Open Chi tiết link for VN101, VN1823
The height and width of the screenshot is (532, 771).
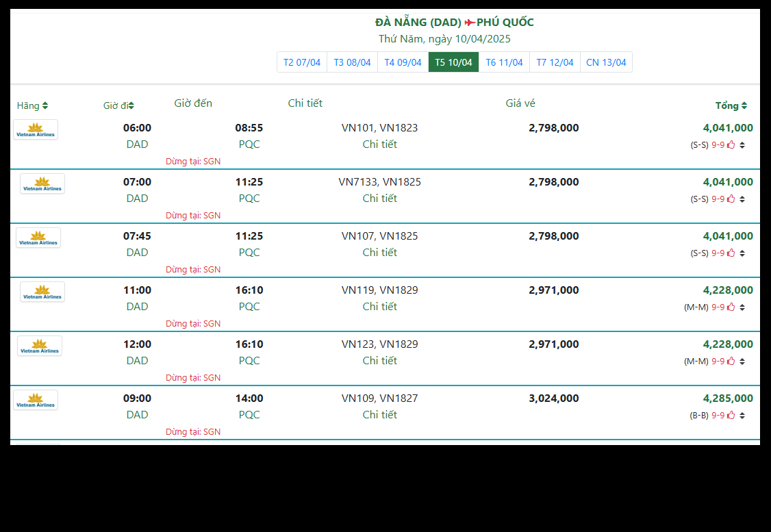(379, 144)
